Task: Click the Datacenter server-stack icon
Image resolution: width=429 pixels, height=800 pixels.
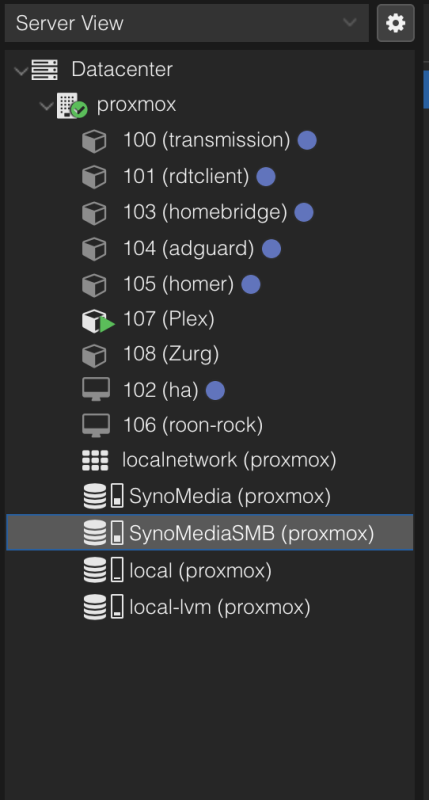Action: pos(44,69)
